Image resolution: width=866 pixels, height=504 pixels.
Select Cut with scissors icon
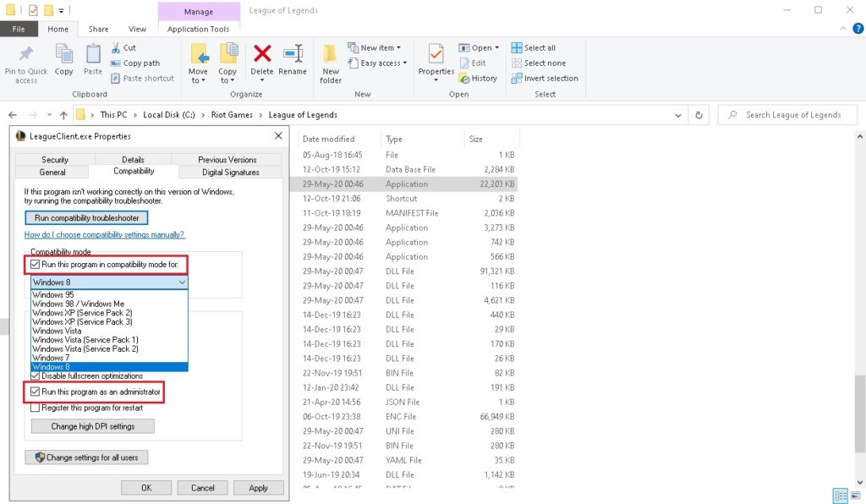click(x=123, y=48)
